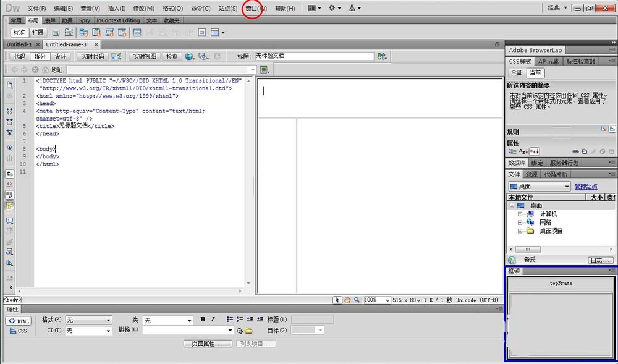Show 全部 CSS styles mode
This screenshot has width=618, height=364.
pos(516,73)
